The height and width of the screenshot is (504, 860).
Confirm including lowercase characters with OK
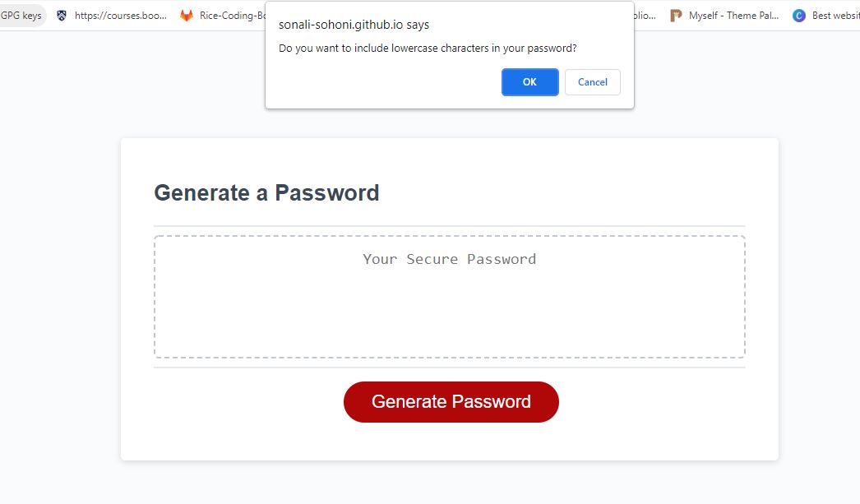point(529,81)
